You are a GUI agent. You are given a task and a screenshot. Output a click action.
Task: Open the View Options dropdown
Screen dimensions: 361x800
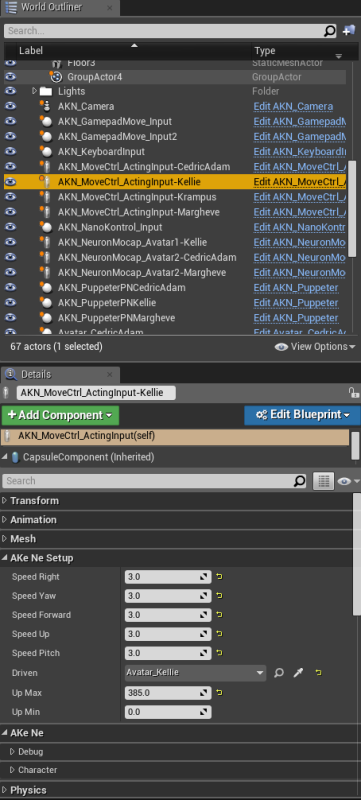[x=315, y=347]
